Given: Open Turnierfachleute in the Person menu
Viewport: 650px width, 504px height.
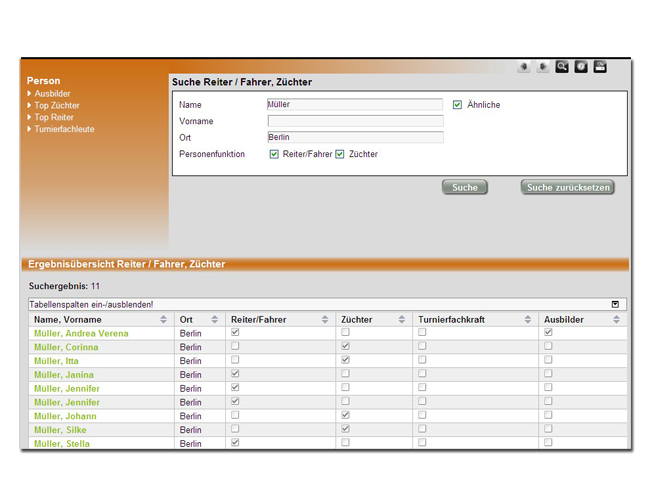Looking at the screenshot, I should (x=64, y=129).
